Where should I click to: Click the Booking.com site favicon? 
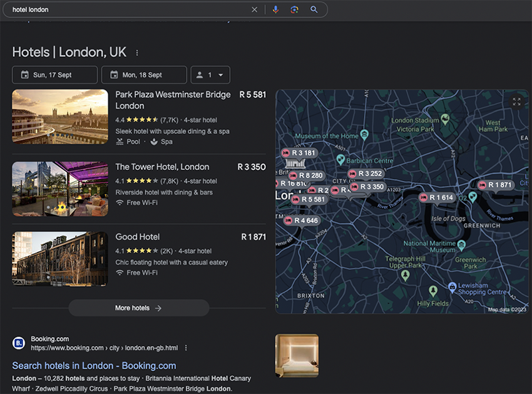click(19, 343)
